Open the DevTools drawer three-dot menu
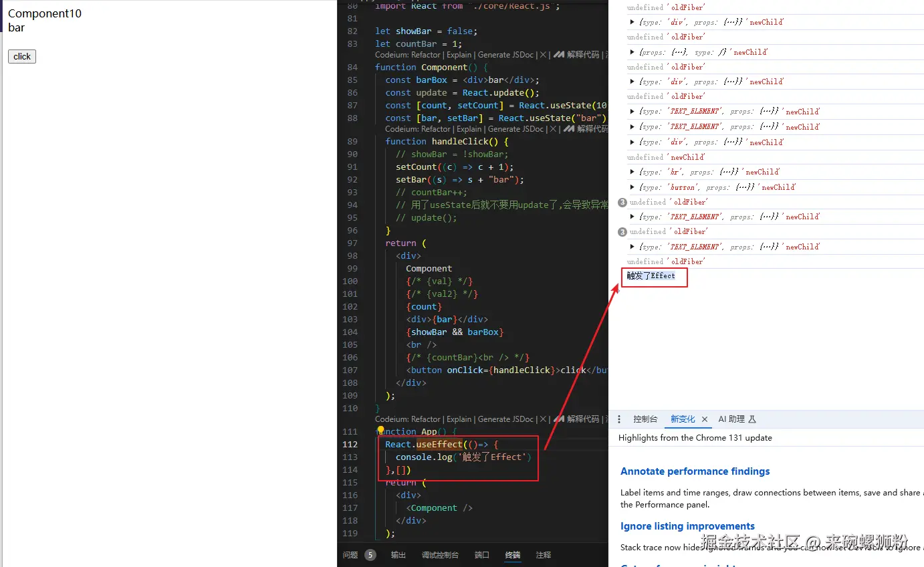Image resolution: width=924 pixels, height=567 pixels. coord(619,419)
